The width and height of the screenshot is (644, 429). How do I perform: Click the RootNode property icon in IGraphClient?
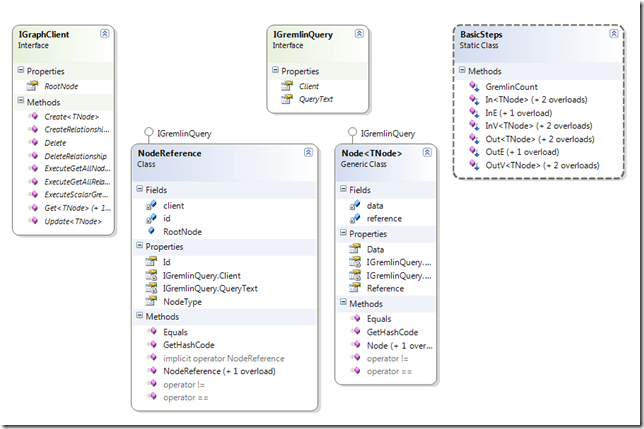point(33,87)
